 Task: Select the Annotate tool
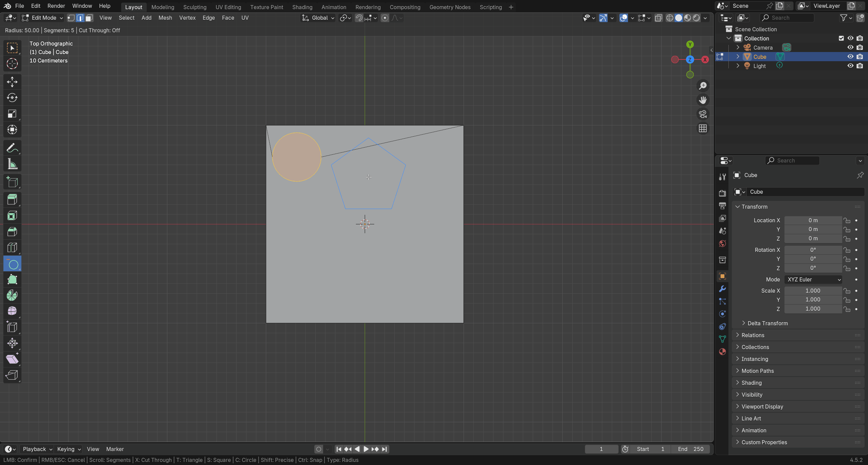click(x=12, y=148)
